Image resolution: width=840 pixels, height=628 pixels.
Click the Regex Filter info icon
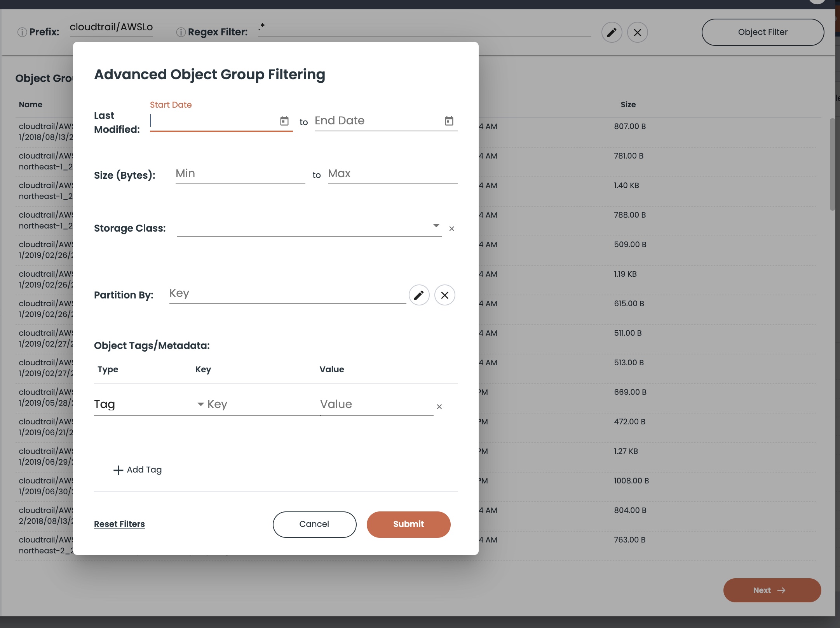(x=181, y=32)
